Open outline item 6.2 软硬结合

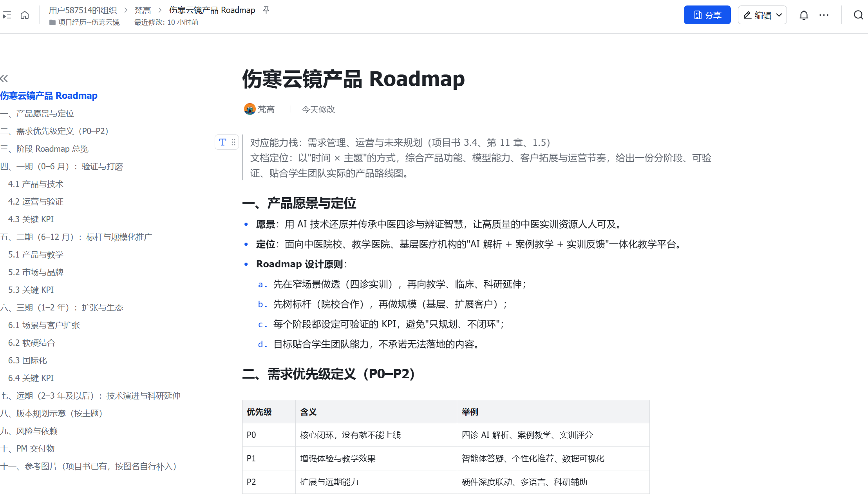(32, 343)
